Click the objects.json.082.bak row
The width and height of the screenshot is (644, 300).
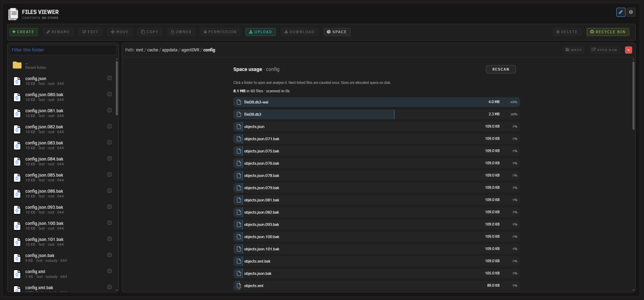[377, 212]
